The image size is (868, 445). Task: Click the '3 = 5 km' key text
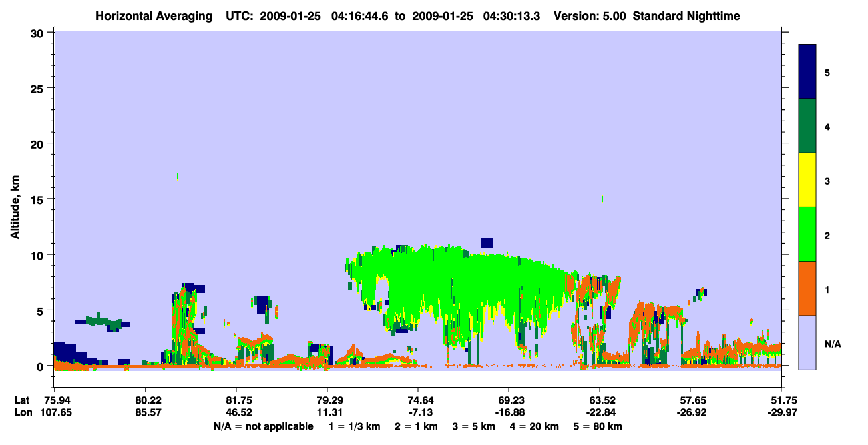(475, 426)
